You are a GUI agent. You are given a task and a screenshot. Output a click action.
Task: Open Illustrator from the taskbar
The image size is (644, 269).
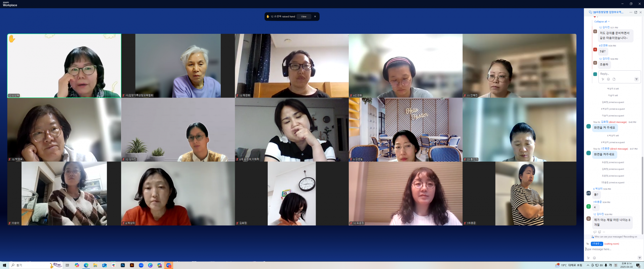pos(132,265)
